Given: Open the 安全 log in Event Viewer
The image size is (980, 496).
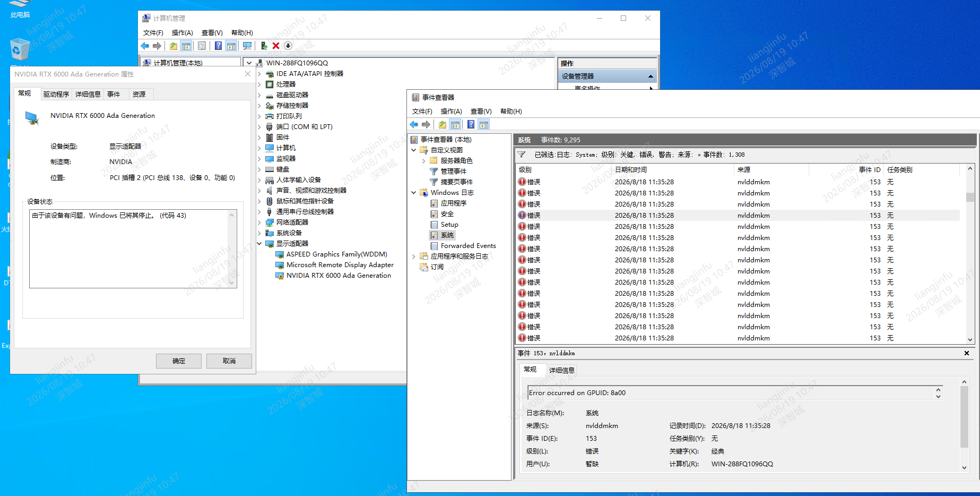Looking at the screenshot, I should tap(447, 214).
